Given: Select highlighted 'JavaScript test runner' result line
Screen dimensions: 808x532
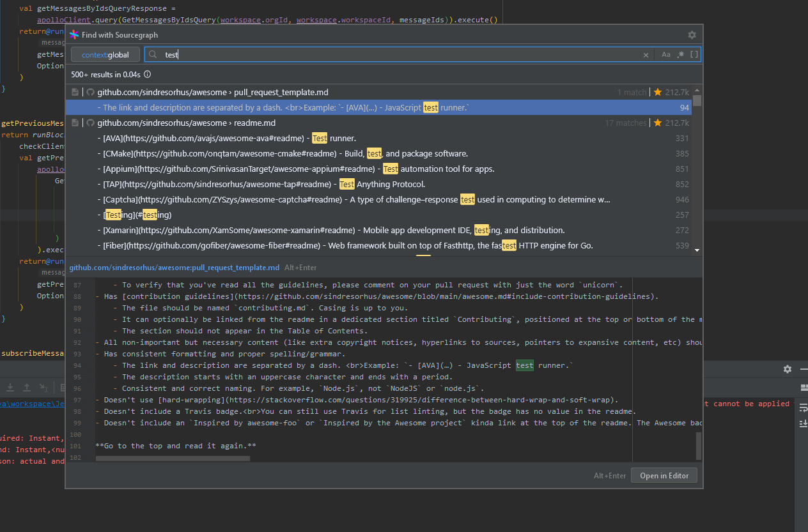Looking at the screenshot, I should [379, 107].
